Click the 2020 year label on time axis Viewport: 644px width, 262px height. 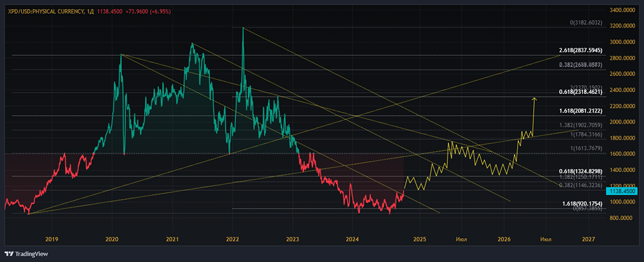113,239
